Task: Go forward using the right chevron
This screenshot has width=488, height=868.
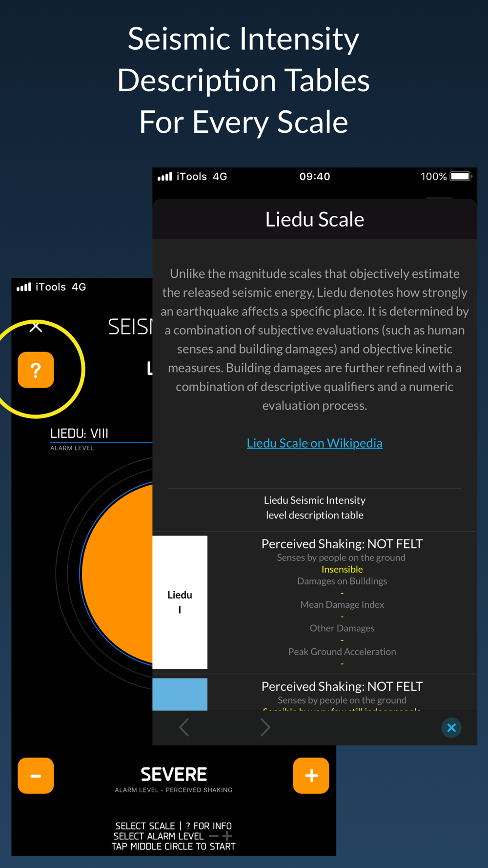Action: coord(265,727)
